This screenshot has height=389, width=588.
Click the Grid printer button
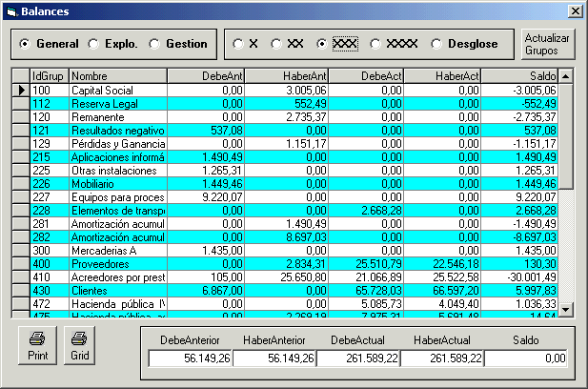(x=80, y=345)
